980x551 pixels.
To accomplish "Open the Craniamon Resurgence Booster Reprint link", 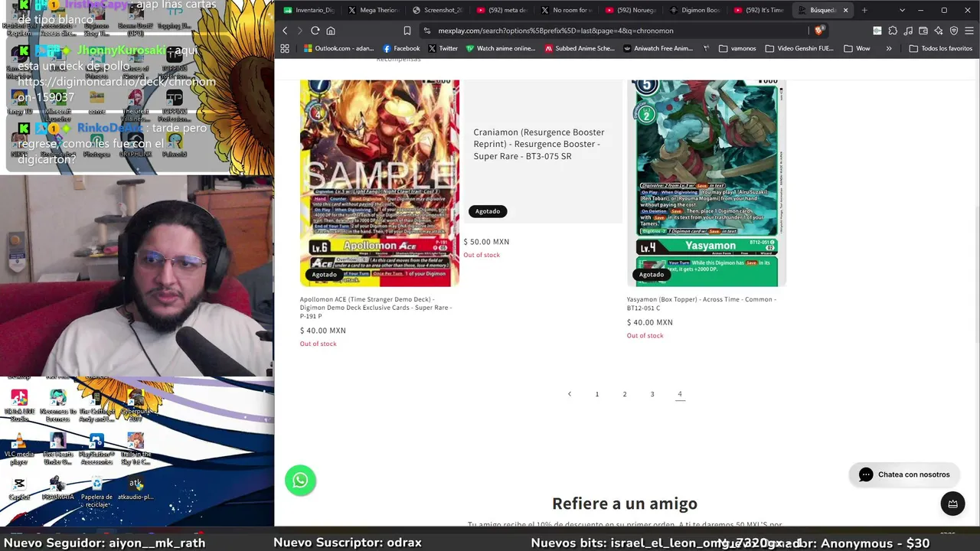I will (539, 144).
